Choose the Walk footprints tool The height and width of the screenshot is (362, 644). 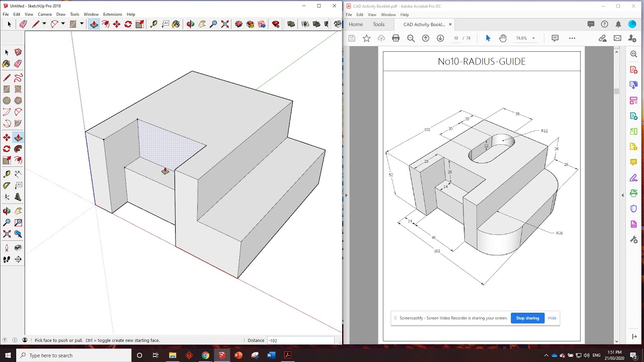[x=7, y=259]
